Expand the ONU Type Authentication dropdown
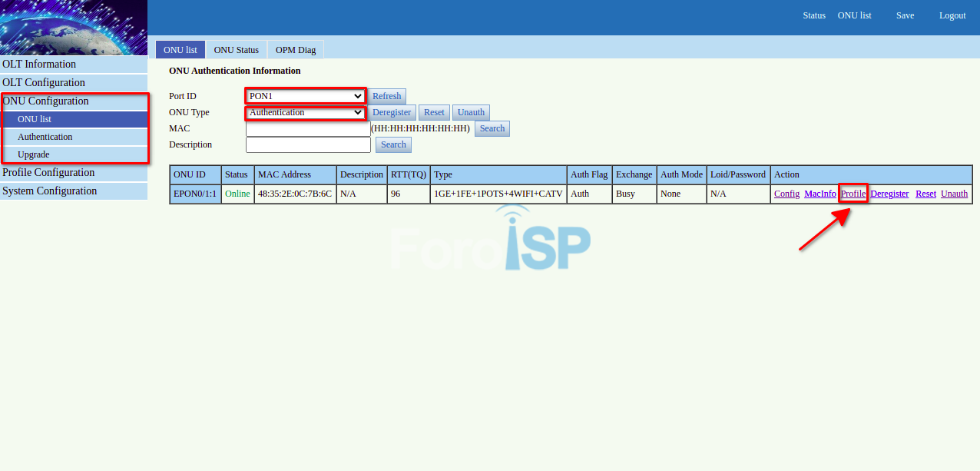Screen dimensions: 980x471 [306, 112]
